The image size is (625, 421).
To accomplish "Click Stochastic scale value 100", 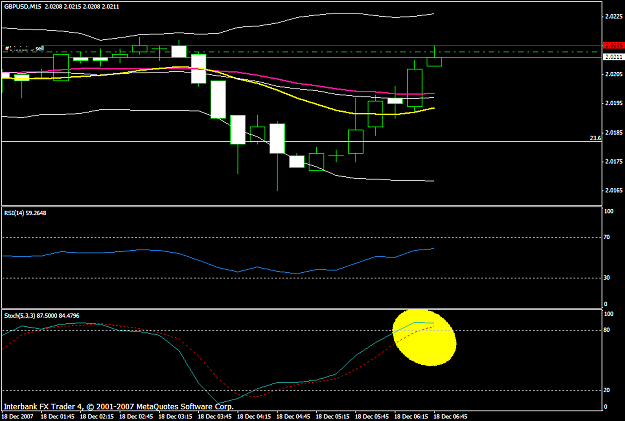I will pyautogui.click(x=609, y=314).
